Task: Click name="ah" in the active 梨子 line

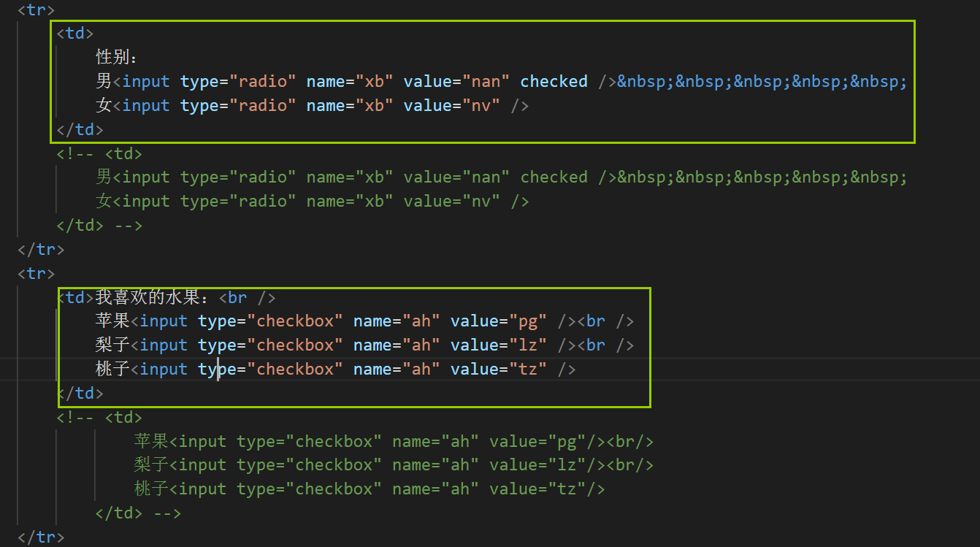Action: 397,345
